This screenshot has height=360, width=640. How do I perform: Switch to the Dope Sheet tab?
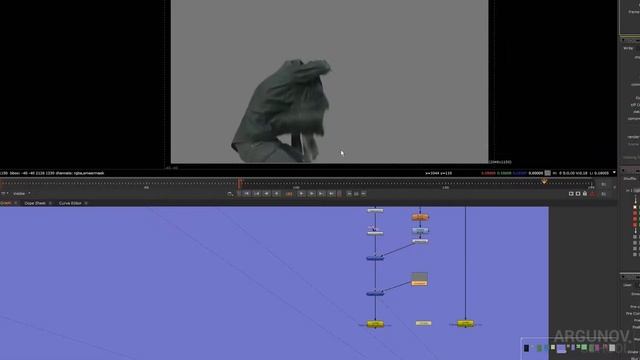tap(35, 203)
